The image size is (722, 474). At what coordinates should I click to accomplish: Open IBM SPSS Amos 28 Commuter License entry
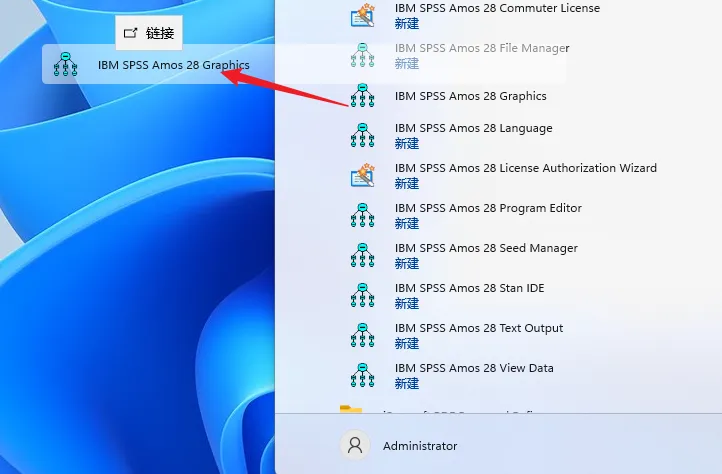point(497,8)
